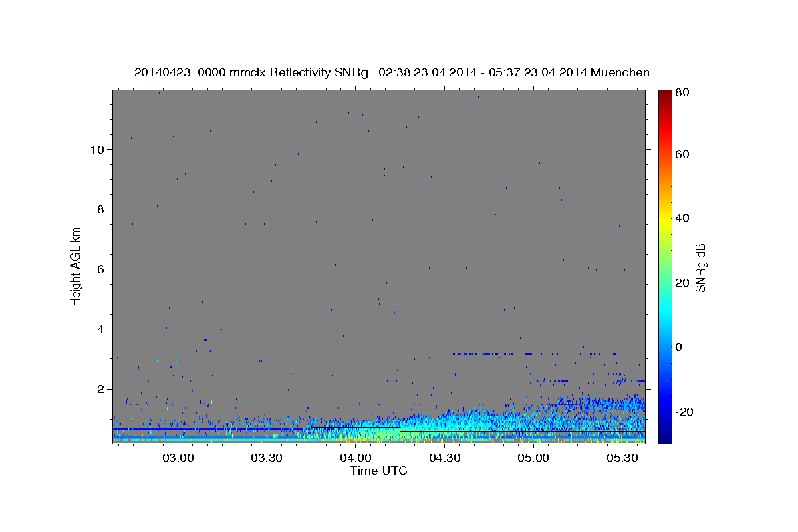Click the 05:00 time tick label
Image resolution: width=798 pixels, height=532 pixels.
533,458
